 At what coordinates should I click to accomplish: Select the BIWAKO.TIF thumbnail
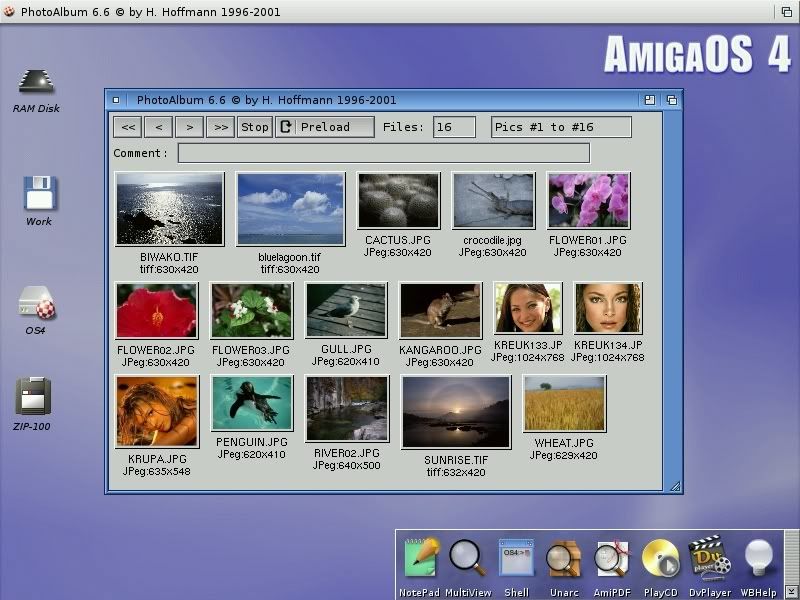point(169,209)
